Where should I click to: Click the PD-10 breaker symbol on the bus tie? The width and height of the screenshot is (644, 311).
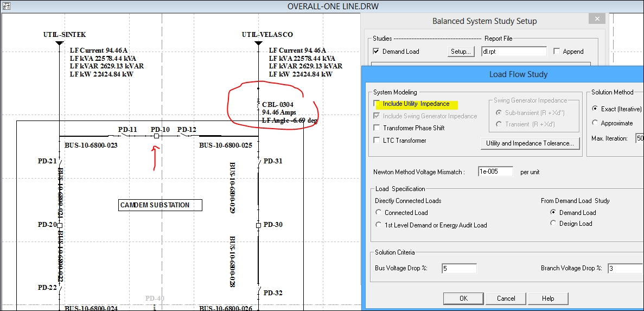coord(156,136)
